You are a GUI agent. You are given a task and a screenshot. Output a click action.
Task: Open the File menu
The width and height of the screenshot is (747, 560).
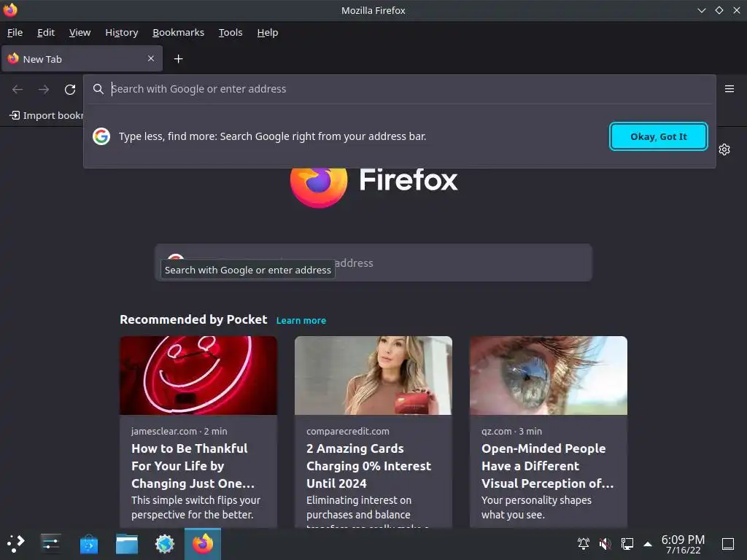tap(15, 32)
